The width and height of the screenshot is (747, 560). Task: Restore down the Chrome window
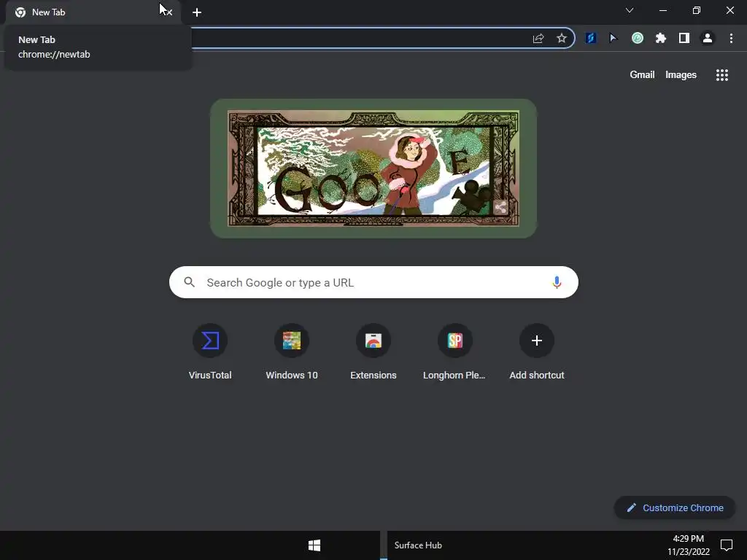pyautogui.click(x=697, y=10)
